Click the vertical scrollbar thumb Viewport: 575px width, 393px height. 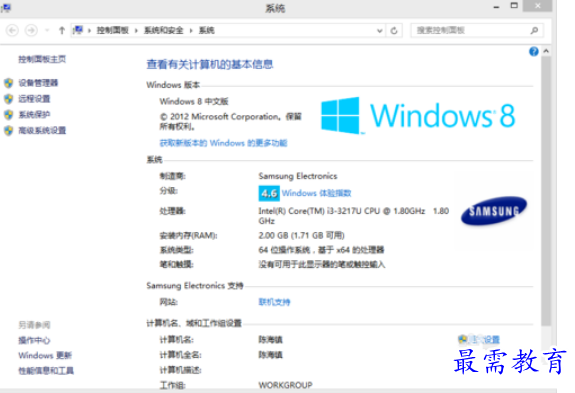[x=546, y=191]
